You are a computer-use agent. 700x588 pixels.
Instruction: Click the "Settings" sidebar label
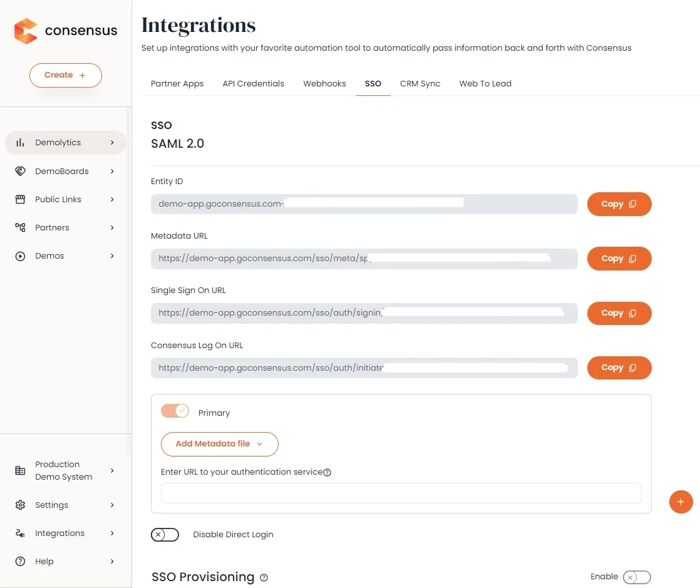[x=52, y=505]
